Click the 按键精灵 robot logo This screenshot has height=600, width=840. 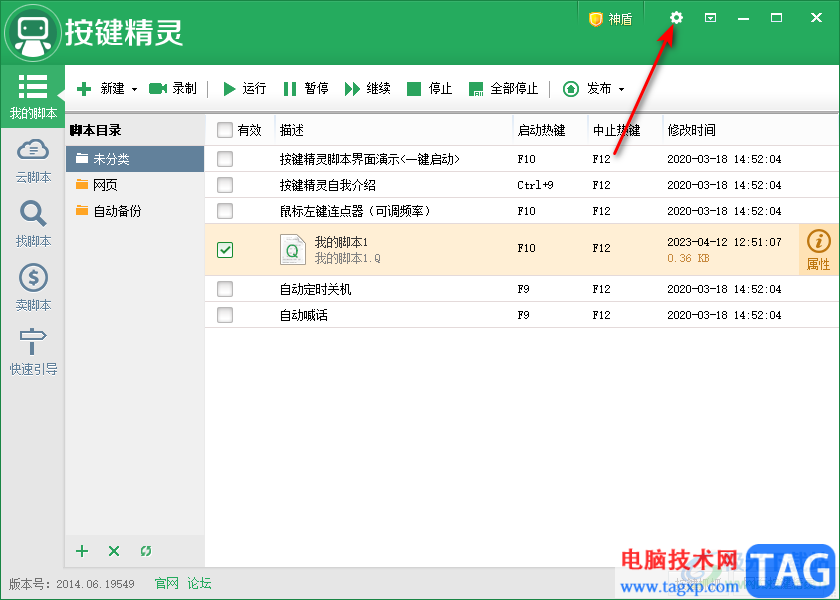(33, 33)
